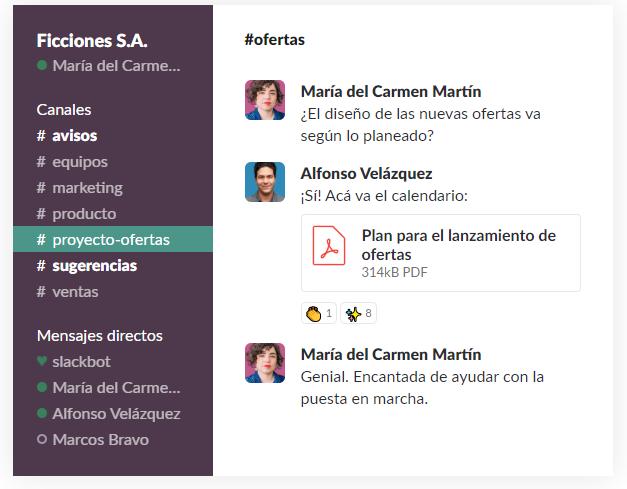Click Alfonso Velázquez's avatar in the message

click(265, 182)
